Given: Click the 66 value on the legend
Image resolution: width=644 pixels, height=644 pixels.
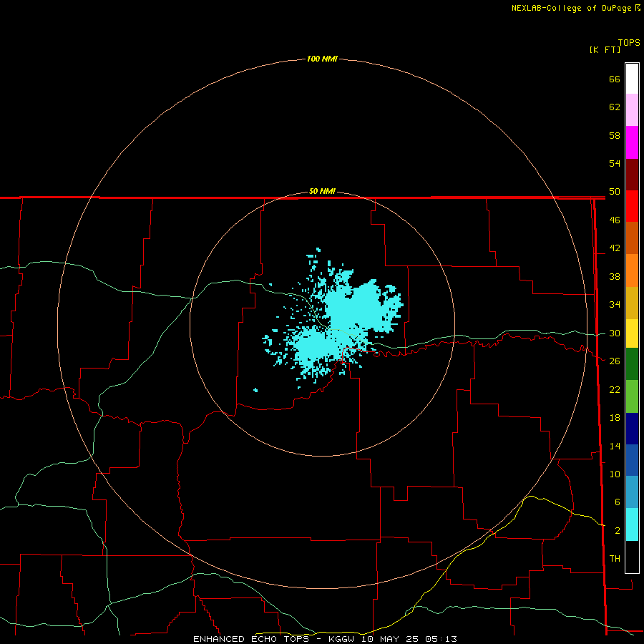Looking at the screenshot, I should [x=615, y=79].
